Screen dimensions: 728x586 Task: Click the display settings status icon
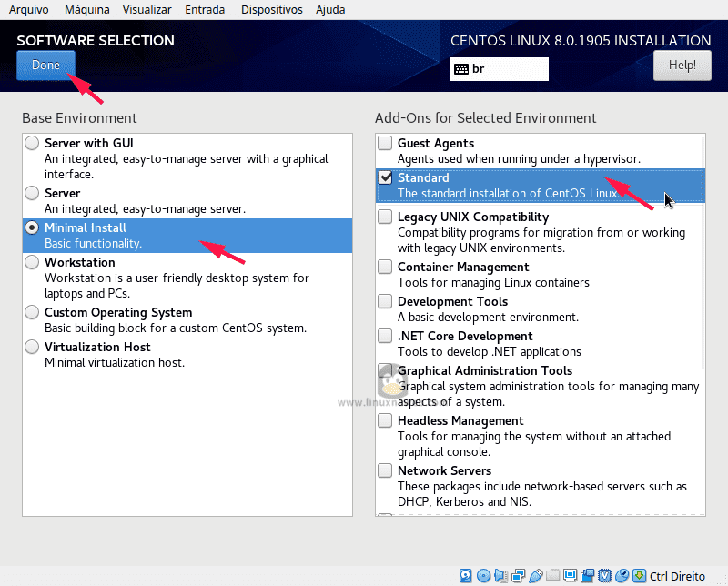(x=571, y=576)
